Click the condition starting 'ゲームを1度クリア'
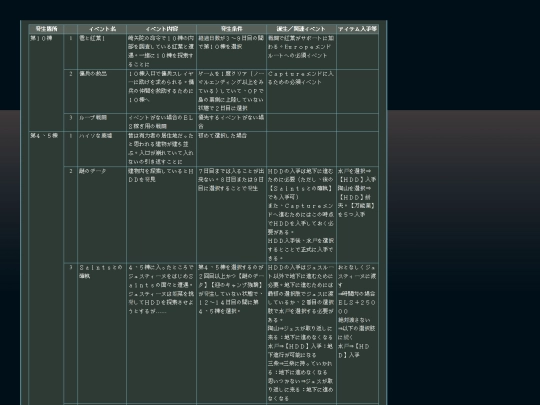This screenshot has height=405, width=540. click(x=231, y=91)
